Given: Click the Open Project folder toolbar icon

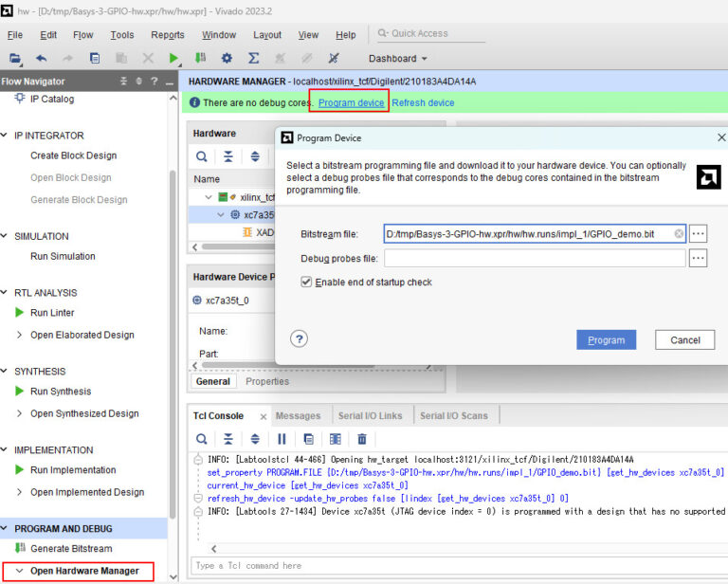Looking at the screenshot, I should (x=15, y=58).
